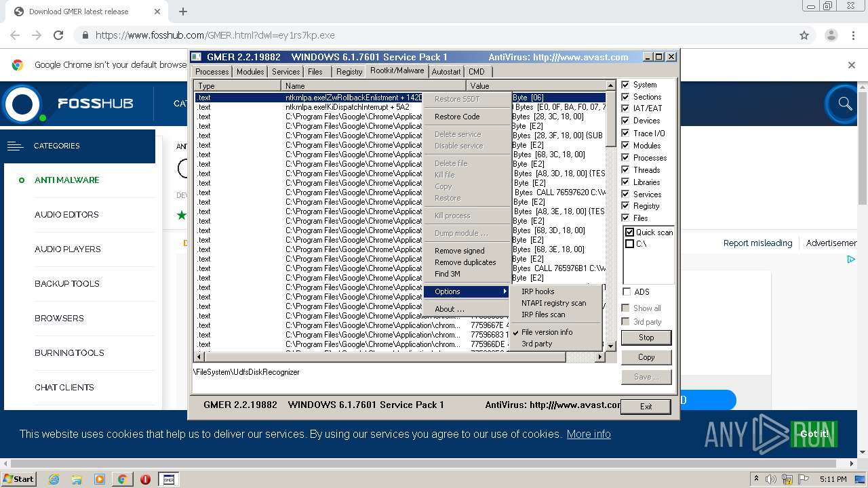The width and height of the screenshot is (868, 488).
Task: Toggle the IAT/EAT checkbox
Action: coord(626,108)
